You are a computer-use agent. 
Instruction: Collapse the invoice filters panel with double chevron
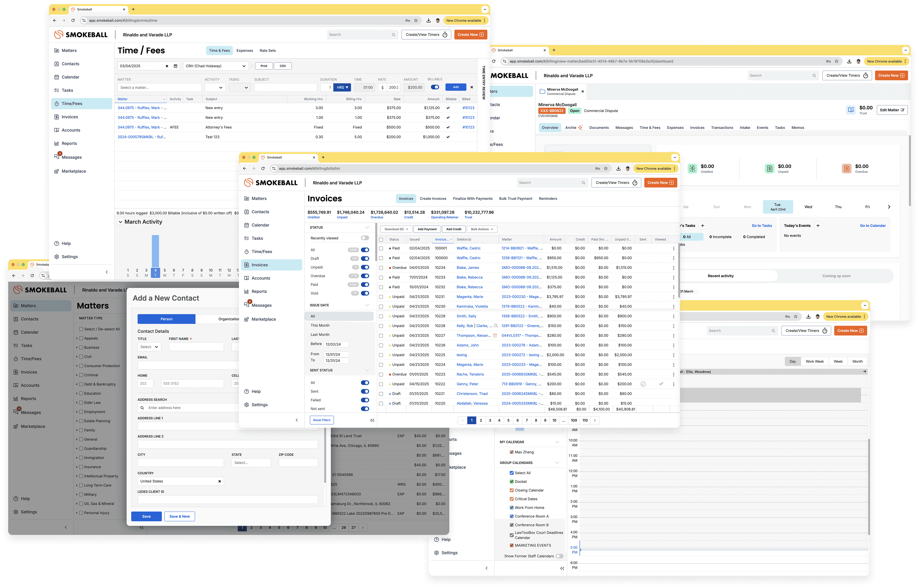[372, 420]
